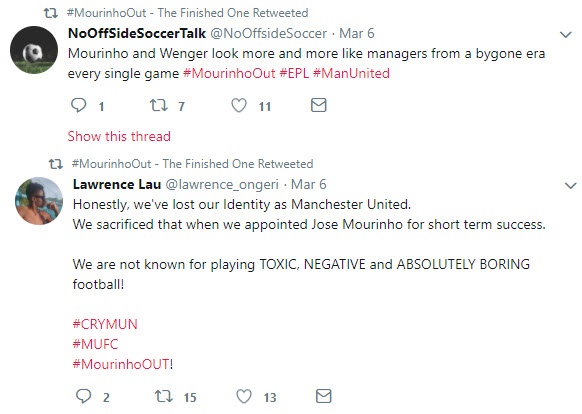582x414 pixels.
Task: Retweet the NoOffSideSoccerTalk tweet
Action: [158, 105]
